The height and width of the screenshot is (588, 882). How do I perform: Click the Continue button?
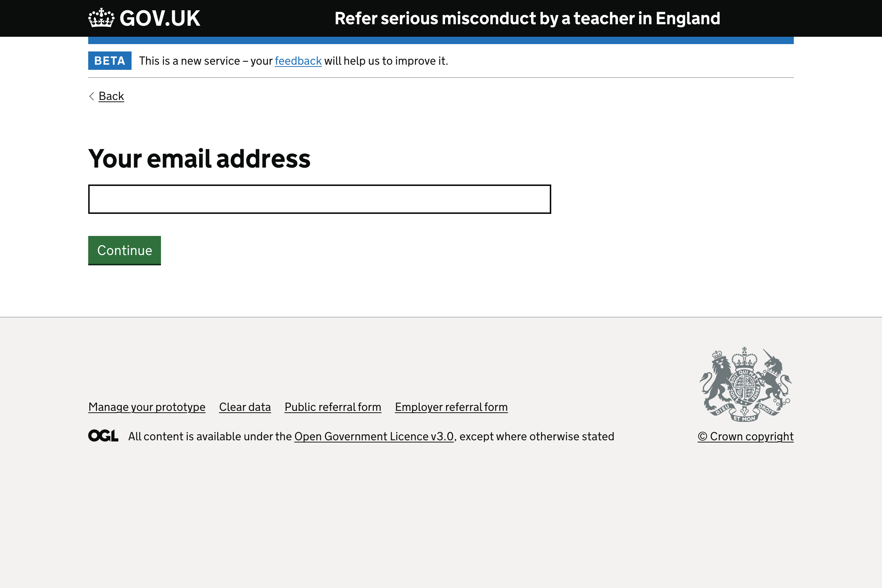click(124, 250)
